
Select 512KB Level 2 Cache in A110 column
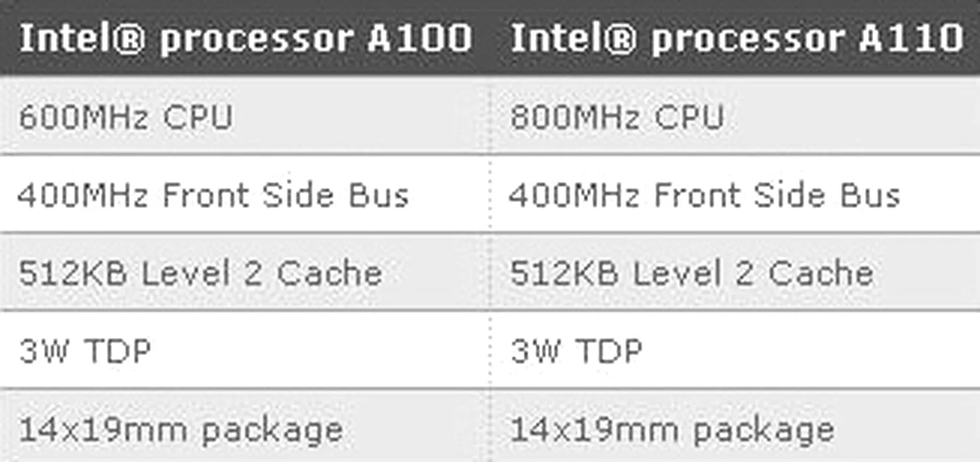click(x=735, y=271)
